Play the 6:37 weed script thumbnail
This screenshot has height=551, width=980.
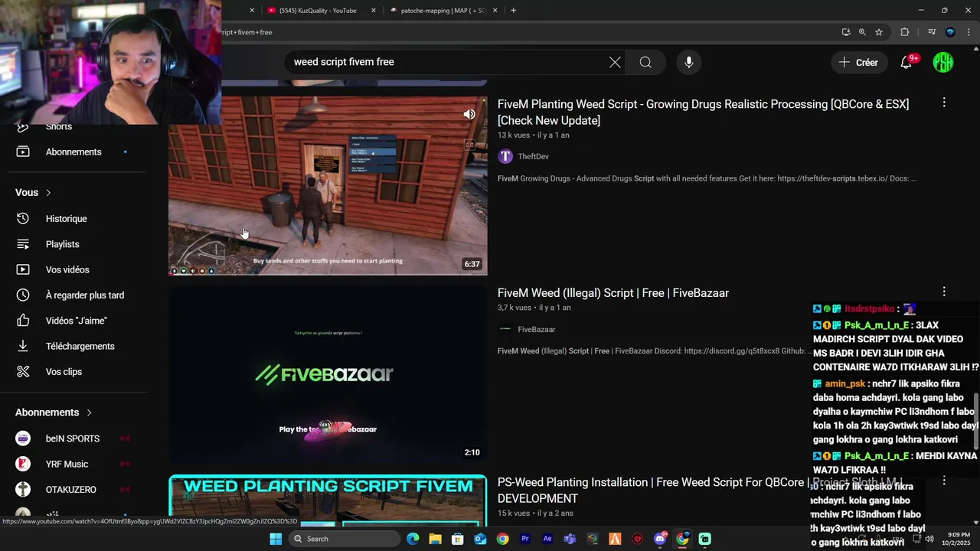click(x=328, y=185)
